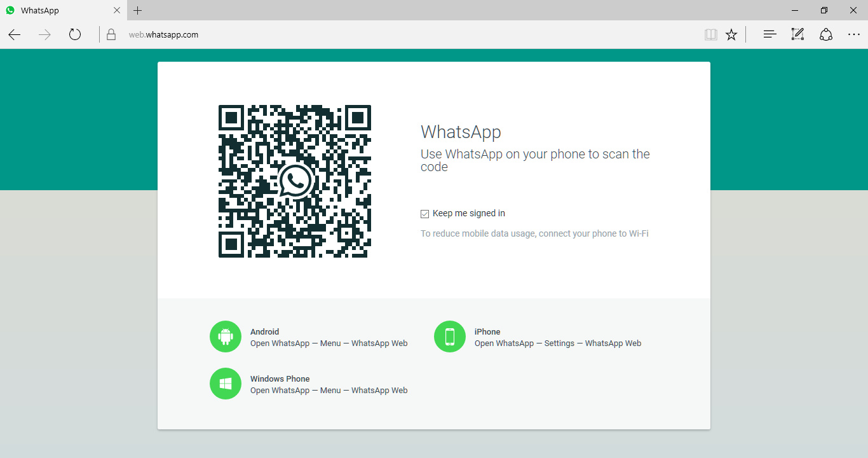Close the browser window
Screen dimensions: 868x458
pyautogui.click(x=853, y=10)
